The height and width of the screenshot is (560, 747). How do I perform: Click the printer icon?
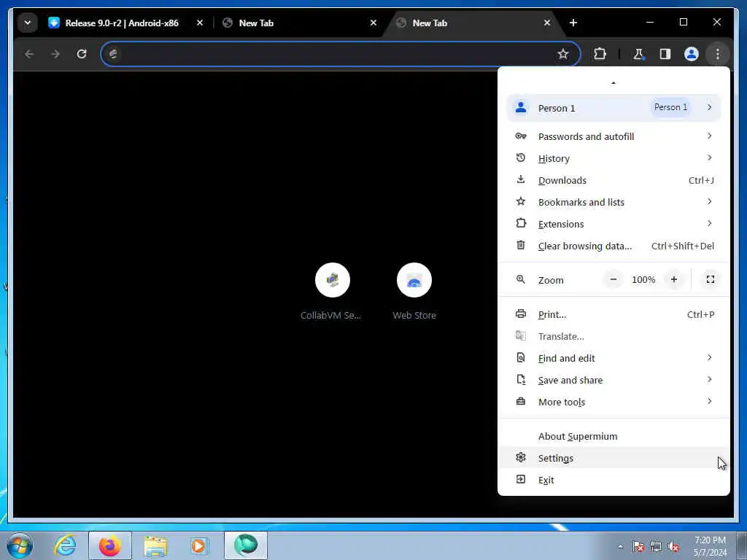(x=521, y=314)
